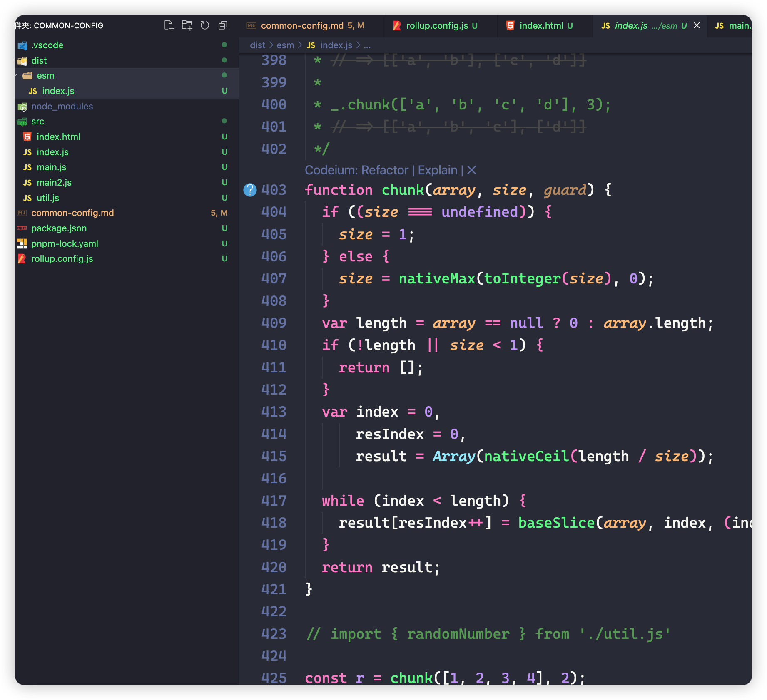This screenshot has width=767, height=700.
Task: Open package.json in the file tree
Action: 127,228
